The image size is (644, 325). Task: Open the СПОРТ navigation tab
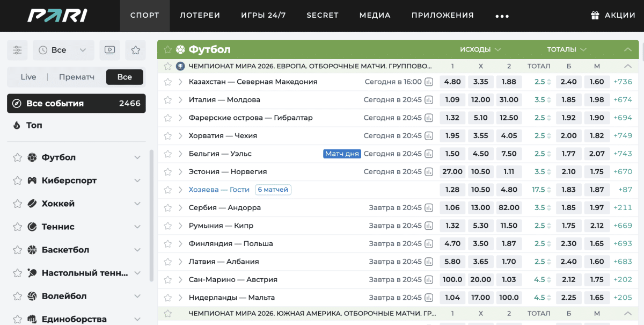pos(145,16)
